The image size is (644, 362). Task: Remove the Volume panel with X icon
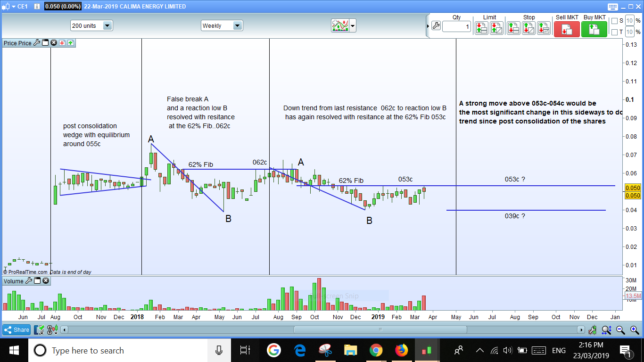coord(46,281)
